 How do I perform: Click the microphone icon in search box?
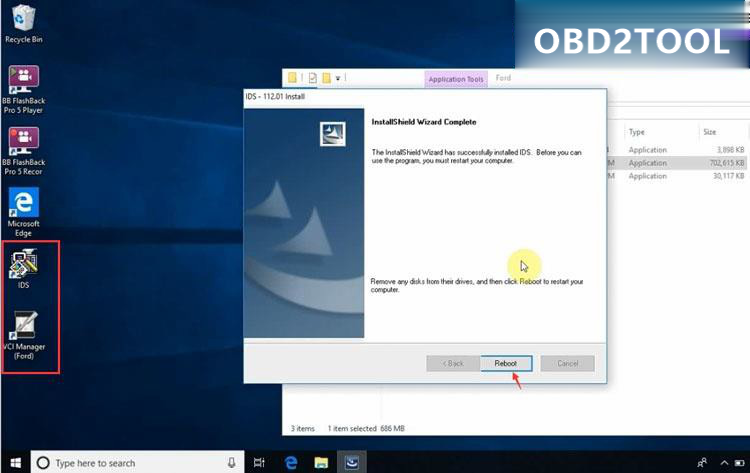coord(232,462)
